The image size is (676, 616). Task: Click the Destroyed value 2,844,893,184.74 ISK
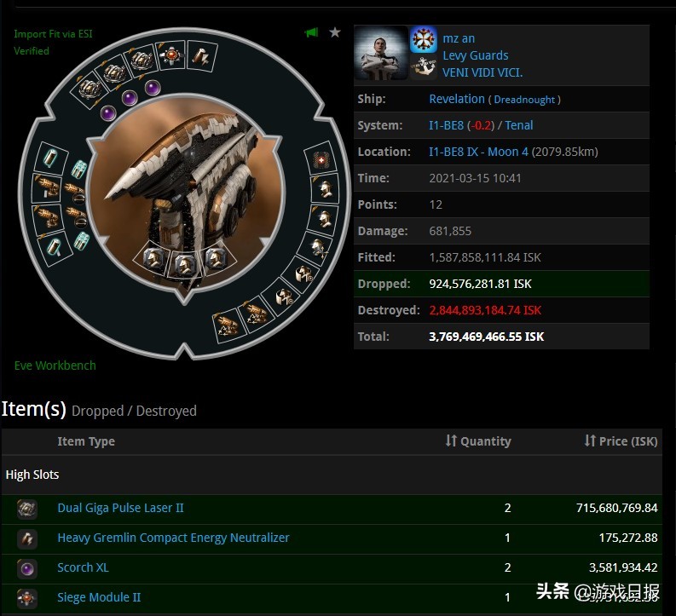pos(485,310)
